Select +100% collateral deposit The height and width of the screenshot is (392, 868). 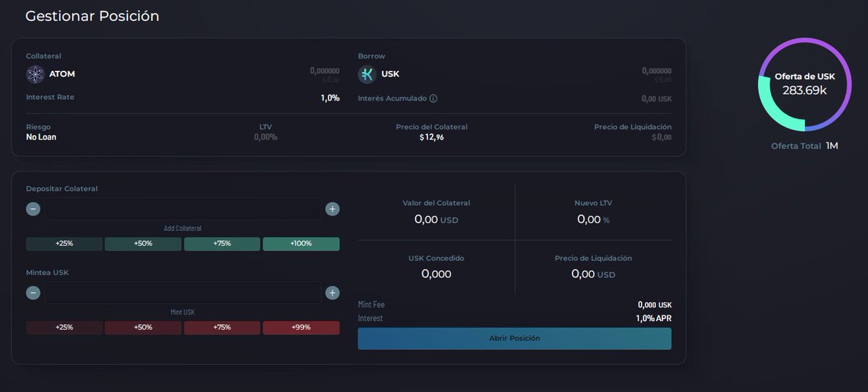click(301, 244)
